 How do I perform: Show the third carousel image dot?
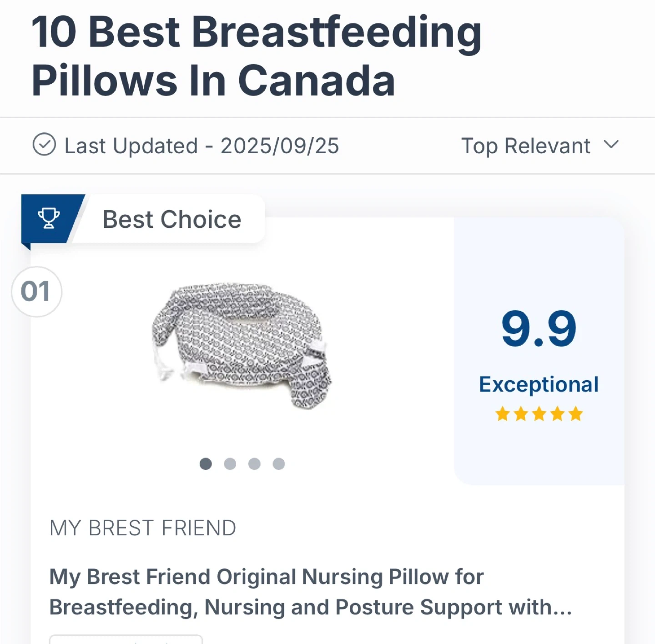pos(254,464)
